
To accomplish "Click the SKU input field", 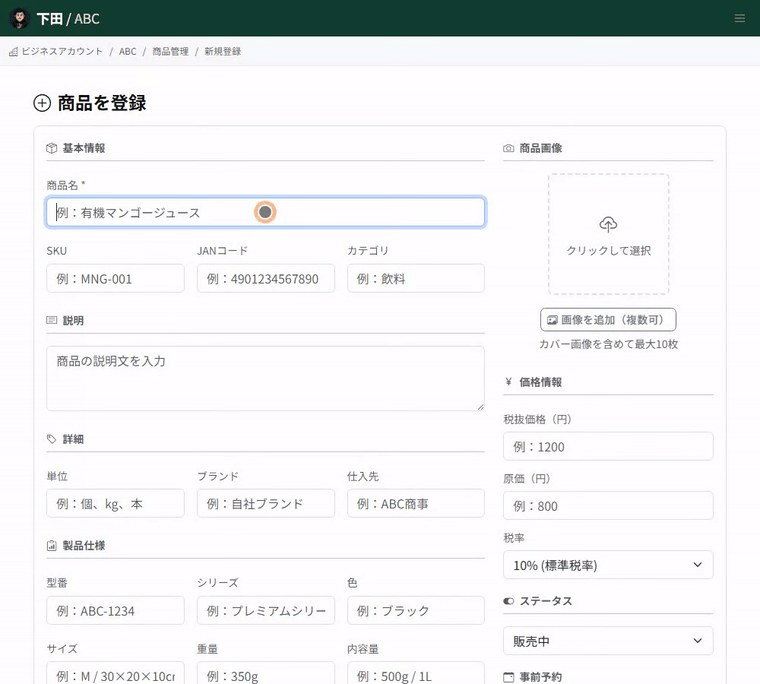I will (x=115, y=278).
